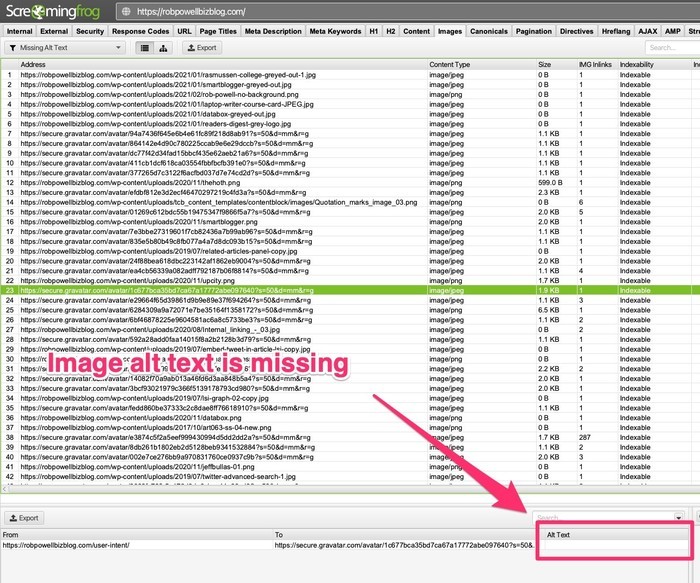The image size is (700, 583).
Task: Select the art063-ss-04-new.png row
Action: click(350, 428)
